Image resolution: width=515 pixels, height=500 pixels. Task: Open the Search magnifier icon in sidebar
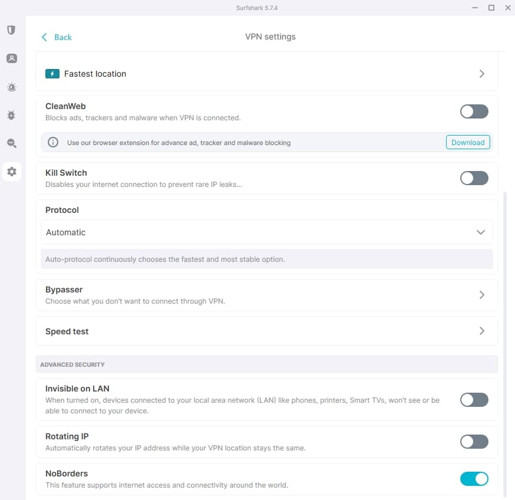tap(12, 143)
